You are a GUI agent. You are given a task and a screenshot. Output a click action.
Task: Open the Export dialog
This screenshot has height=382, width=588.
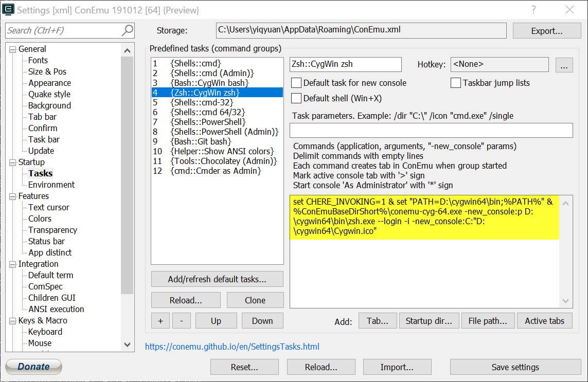point(546,30)
